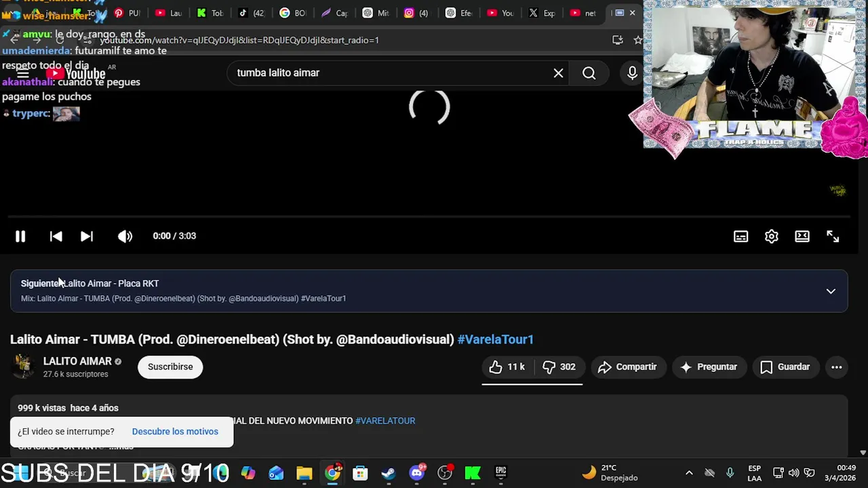868x488 pixels.
Task: Like the video (11 k thumbs up)
Action: point(507,367)
